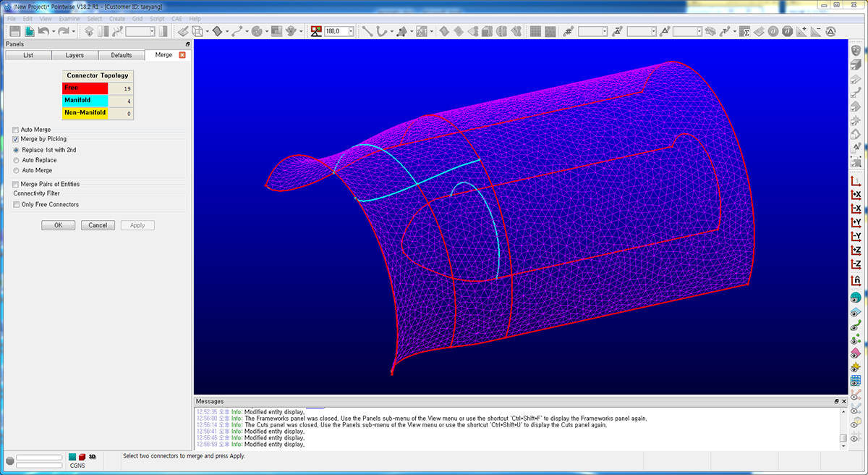Click the angle view icon beside 180.0
This screenshot has width=868, height=475.
point(316,31)
